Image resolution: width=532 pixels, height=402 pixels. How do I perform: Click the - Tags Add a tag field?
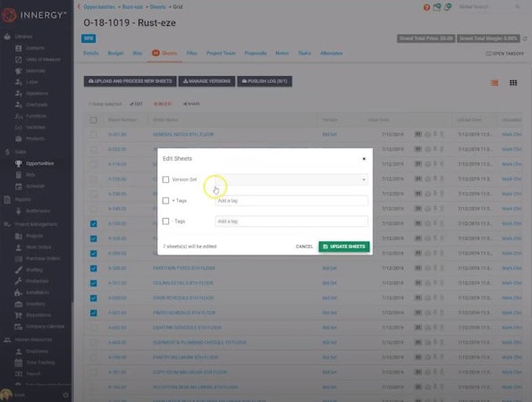point(291,222)
